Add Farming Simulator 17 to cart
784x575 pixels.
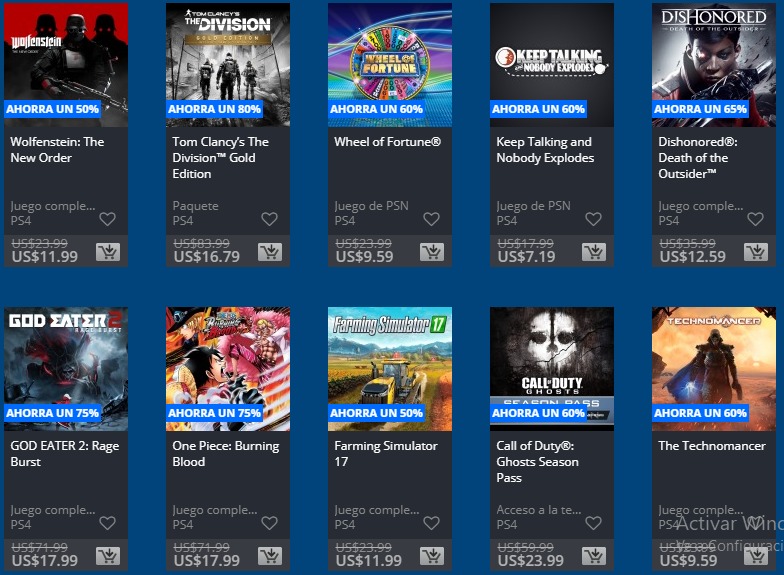coord(432,556)
